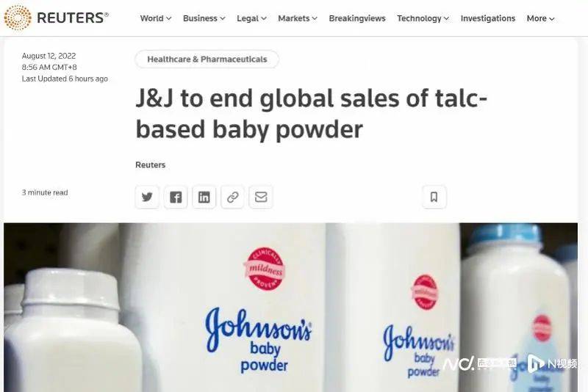
Task: Bookmark this article
Action: (434, 197)
